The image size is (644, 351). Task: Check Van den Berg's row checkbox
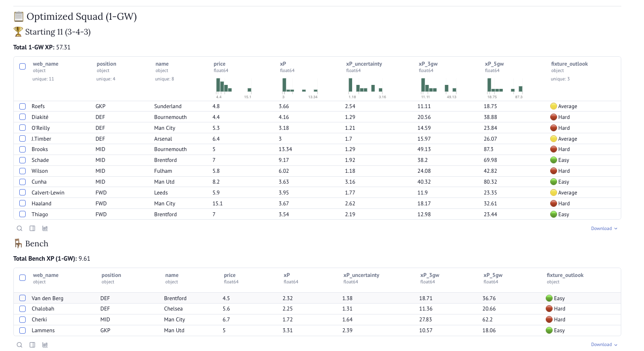[22, 298]
